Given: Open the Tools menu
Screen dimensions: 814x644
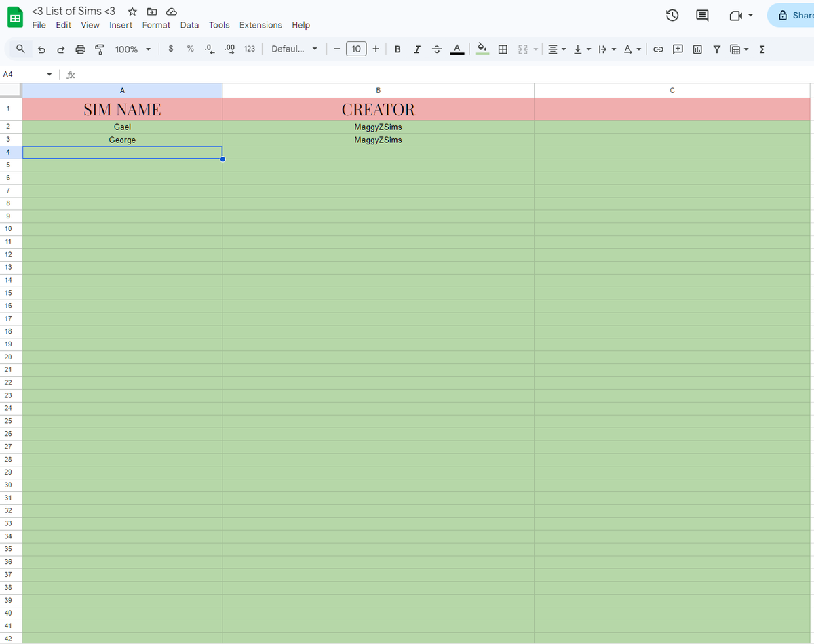Looking at the screenshot, I should click(219, 25).
